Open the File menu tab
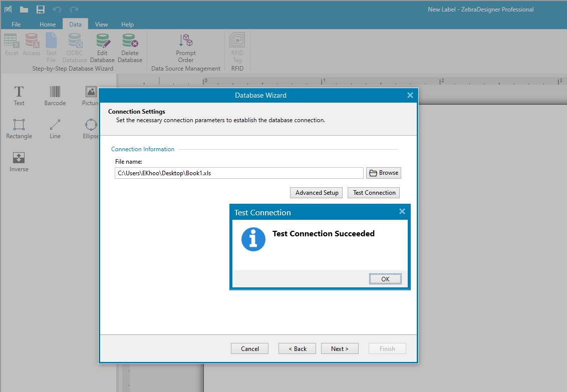This screenshot has width=567, height=392. pos(16,24)
